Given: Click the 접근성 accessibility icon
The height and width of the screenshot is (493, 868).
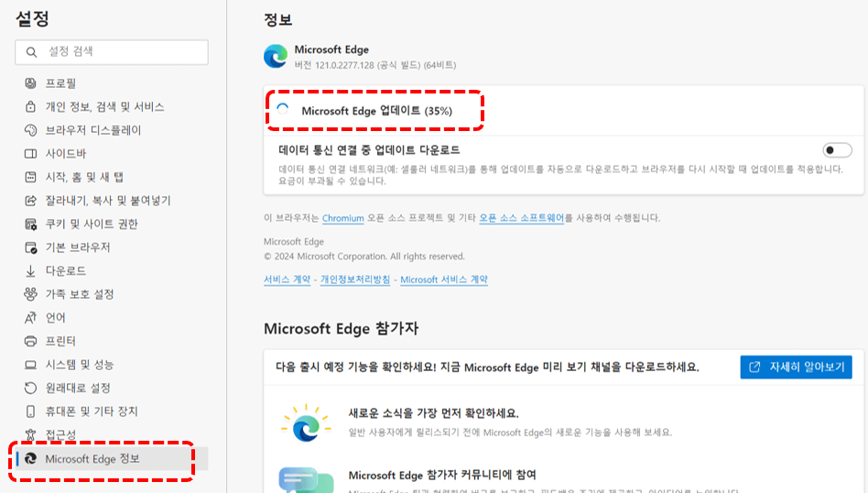Looking at the screenshot, I should (x=30, y=434).
